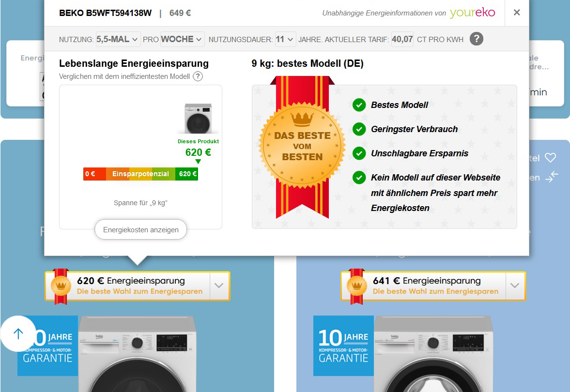Expand the 641 € Energieeinsparung chevron
The height and width of the screenshot is (392, 570).
pyautogui.click(x=515, y=286)
